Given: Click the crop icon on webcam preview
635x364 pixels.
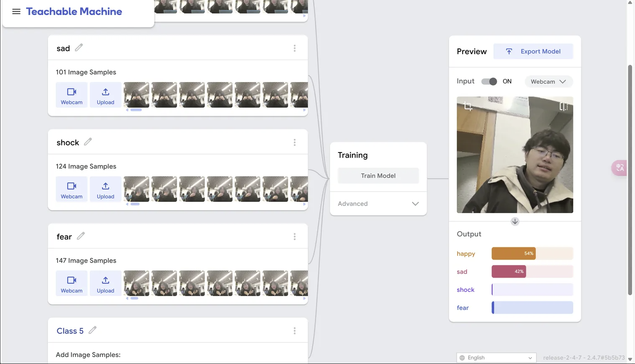Looking at the screenshot, I should (x=468, y=107).
